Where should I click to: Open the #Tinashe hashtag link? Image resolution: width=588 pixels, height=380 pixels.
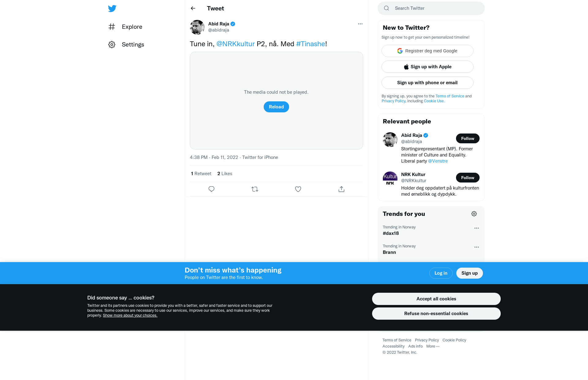[x=311, y=44]
